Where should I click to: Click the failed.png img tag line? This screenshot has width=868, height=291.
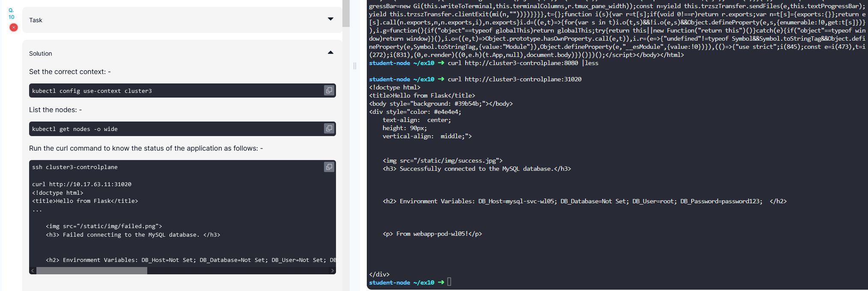[x=104, y=226]
